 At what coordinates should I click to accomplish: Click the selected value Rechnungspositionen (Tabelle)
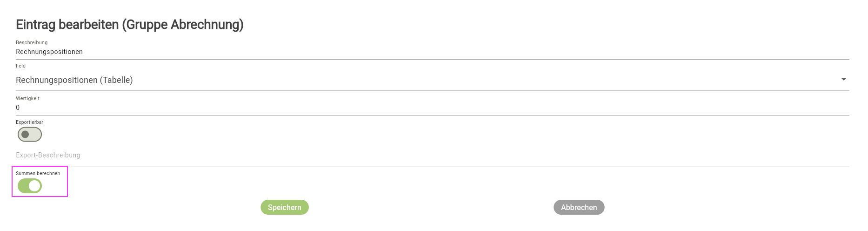coord(74,80)
